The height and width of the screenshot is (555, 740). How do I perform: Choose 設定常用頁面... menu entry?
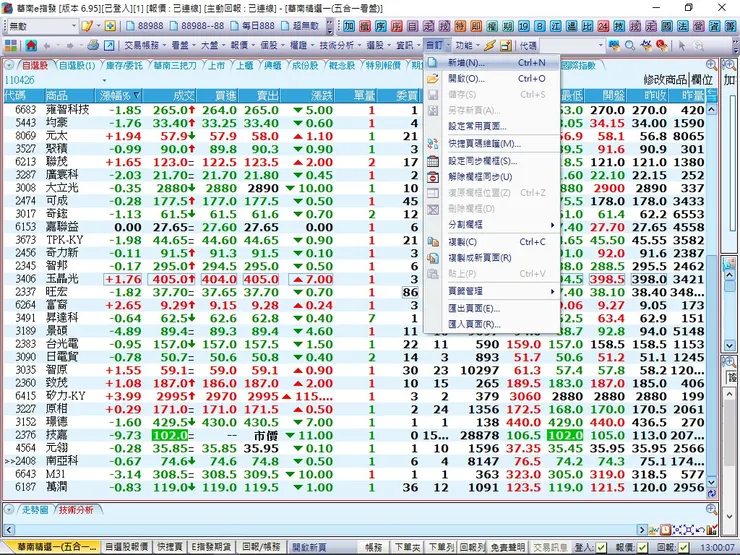click(x=493, y=126)
